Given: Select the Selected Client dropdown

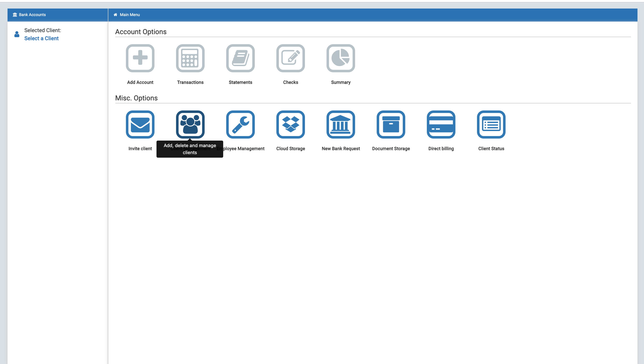Looking at the screenshot, I should (42, 38).
